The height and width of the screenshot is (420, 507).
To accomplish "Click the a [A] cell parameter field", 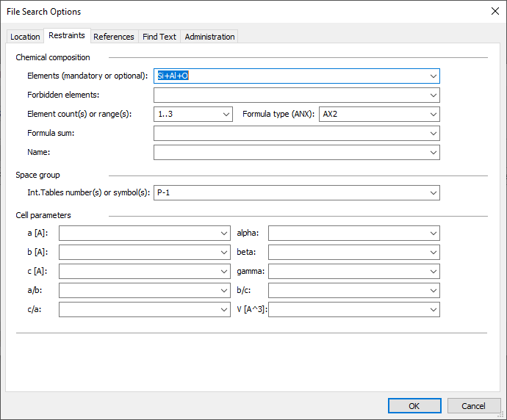I will (x=138, y=233).
